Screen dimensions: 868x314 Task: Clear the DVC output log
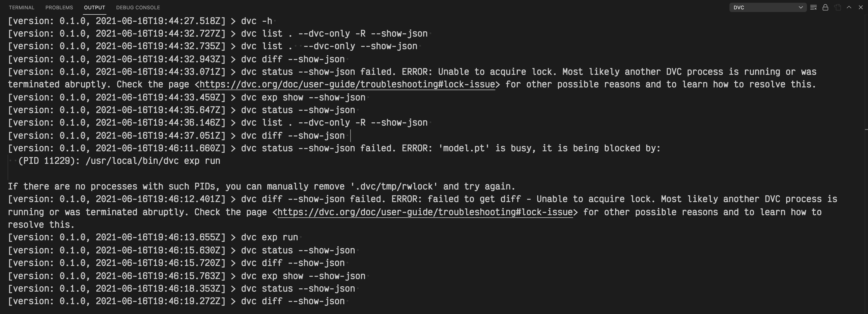[813, 7]
